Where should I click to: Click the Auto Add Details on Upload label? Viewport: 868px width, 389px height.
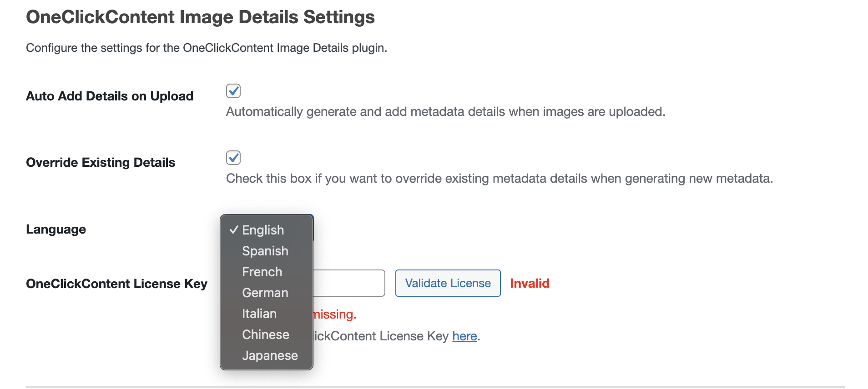pos(110,96)
